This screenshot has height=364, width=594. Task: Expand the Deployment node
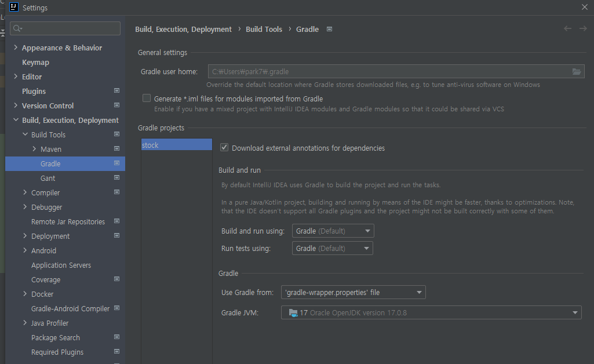[25, 235]
